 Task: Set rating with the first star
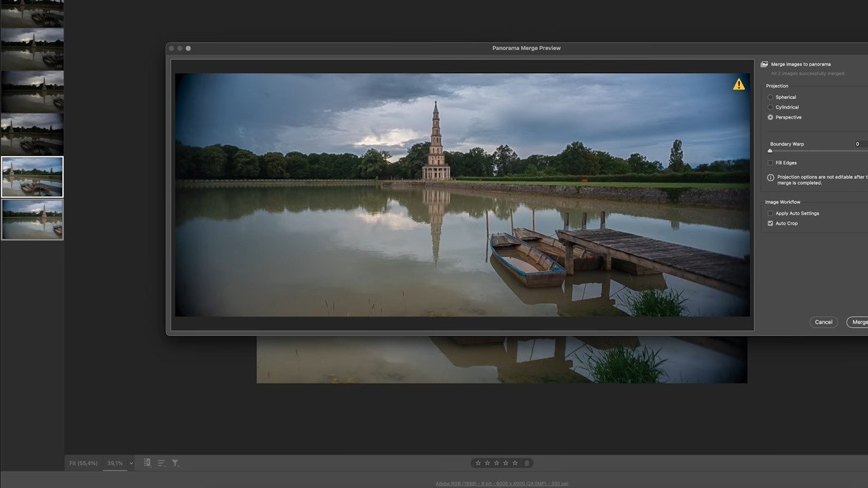point(478,463)
